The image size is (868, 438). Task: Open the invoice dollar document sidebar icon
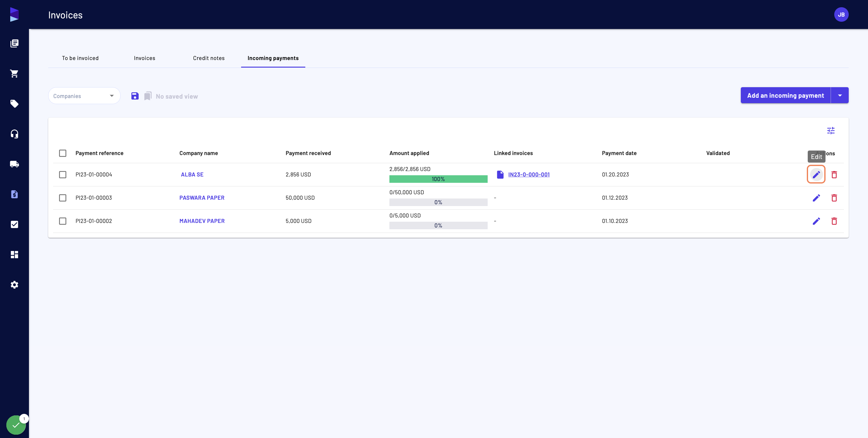(x=14, y=194)
